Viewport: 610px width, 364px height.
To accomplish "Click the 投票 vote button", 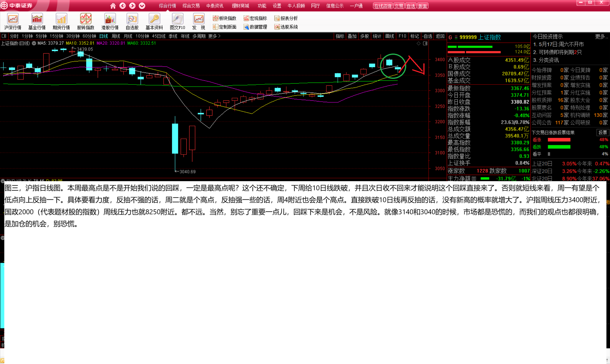I will coord(603,132).
